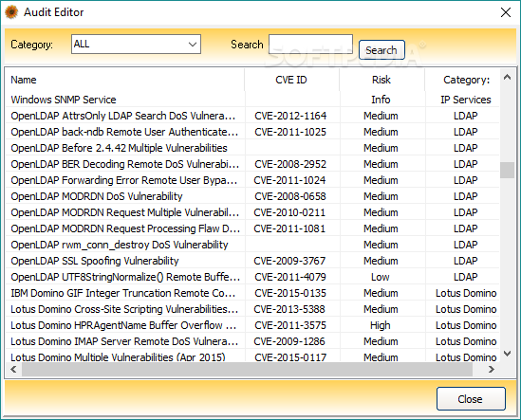Focus the Search text field
Image resolution: width=521 pixels, height=420 pixels.
pos(310,45)
